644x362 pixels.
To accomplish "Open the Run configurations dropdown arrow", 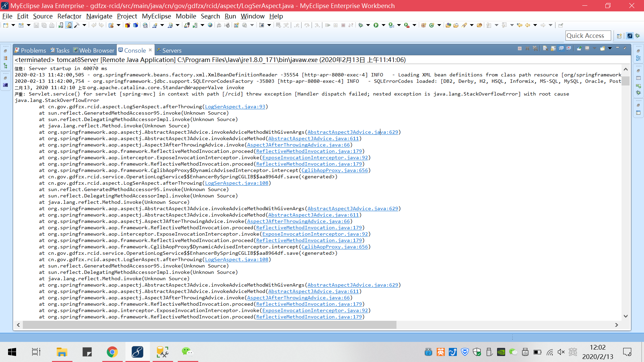I will (383, 25).
